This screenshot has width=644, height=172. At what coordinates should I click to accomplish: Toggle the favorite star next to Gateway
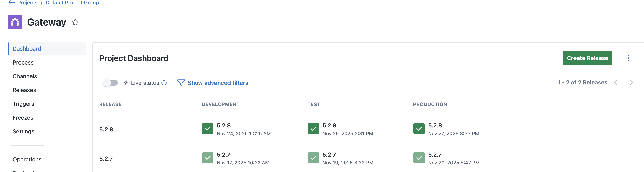tap(75, 22)
